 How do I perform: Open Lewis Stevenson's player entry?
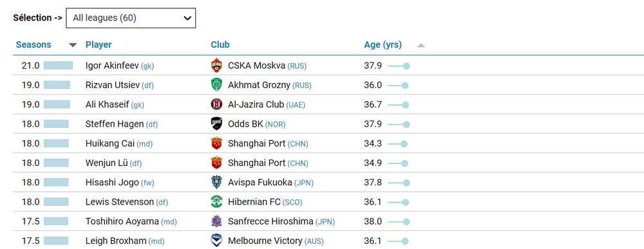[120, 202]
